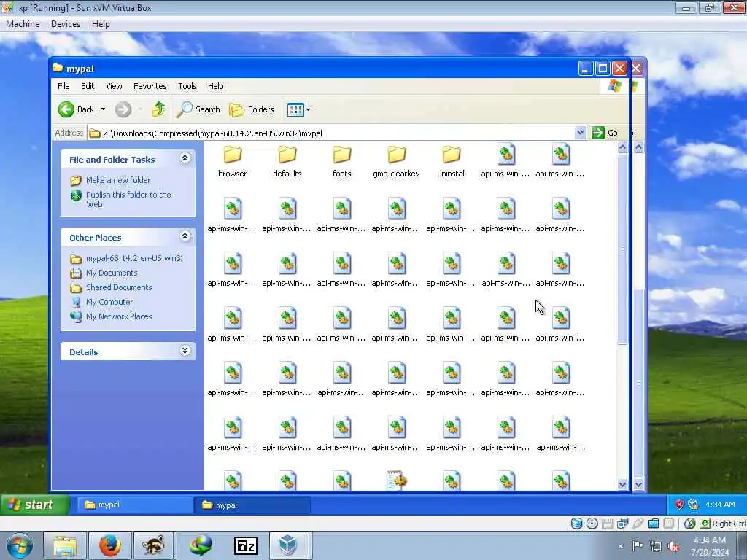747x560 pixels.
Task: Click the mypal window title text
Action: point(80,69)
